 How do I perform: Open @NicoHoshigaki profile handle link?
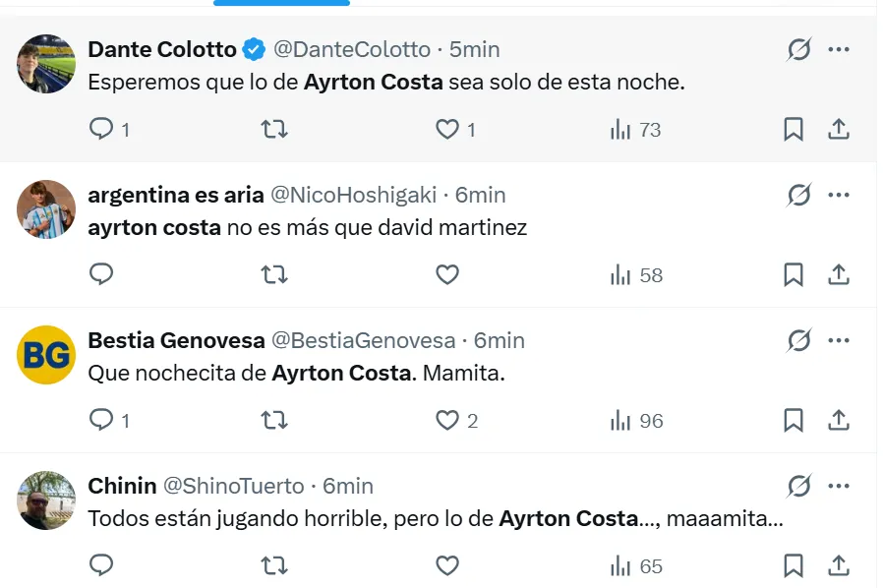pos(353,195)
